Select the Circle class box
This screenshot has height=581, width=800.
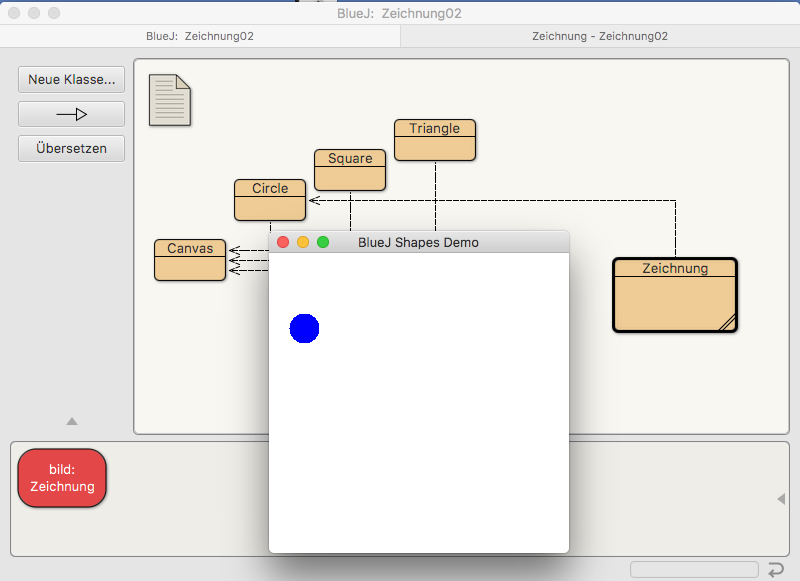tap(270, 200)
